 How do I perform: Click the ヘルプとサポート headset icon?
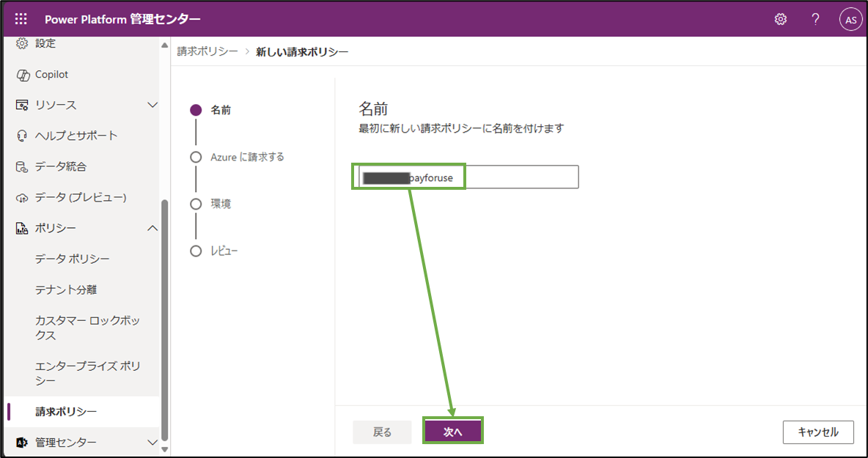tap(22, 136)
